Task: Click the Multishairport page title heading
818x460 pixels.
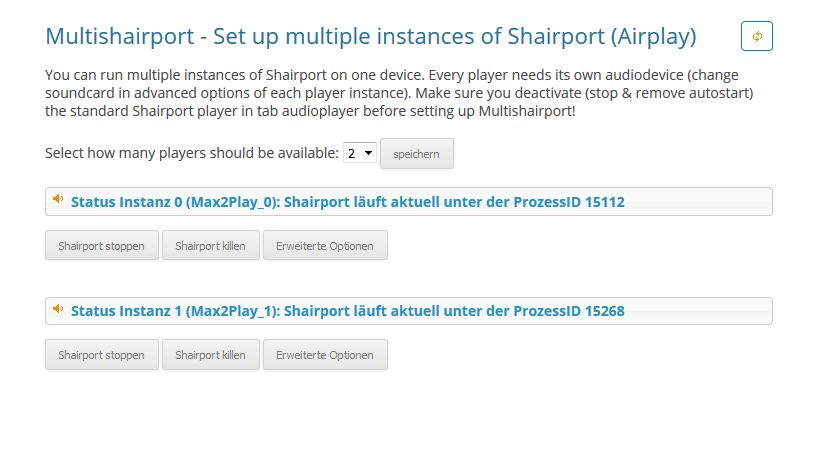Action: tap(370, 37)
